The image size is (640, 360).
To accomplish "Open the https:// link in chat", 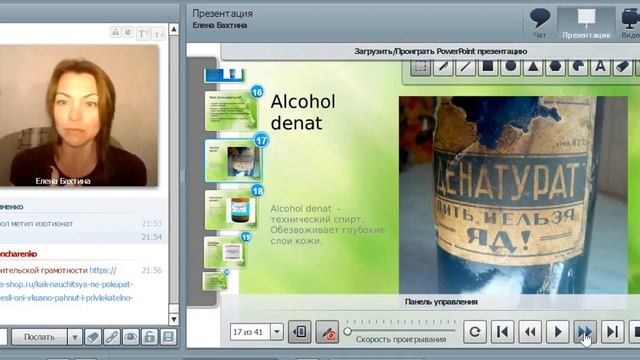I will [103, 270].
